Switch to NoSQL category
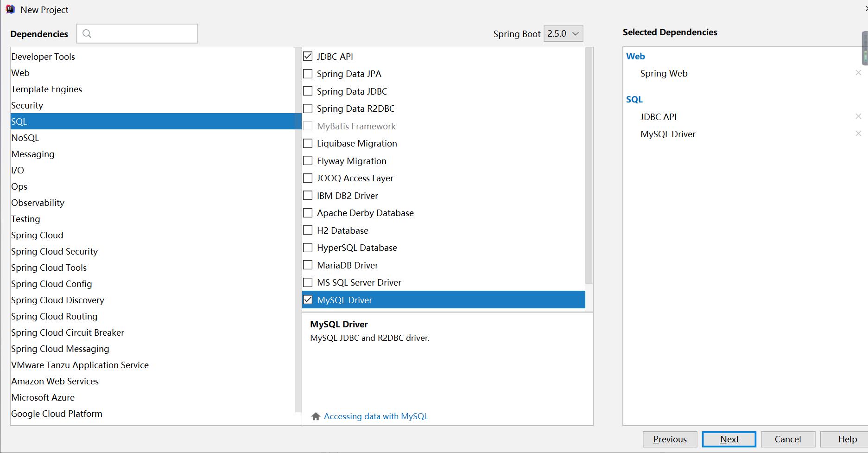Image resolution: width=868 pixels, height=453 pixels. [152, 138]
